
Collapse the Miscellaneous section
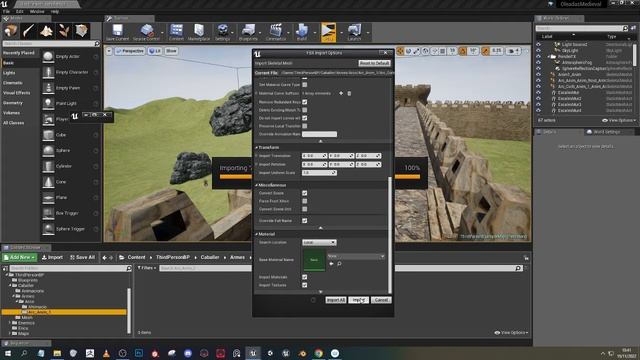tap(257, 185)
